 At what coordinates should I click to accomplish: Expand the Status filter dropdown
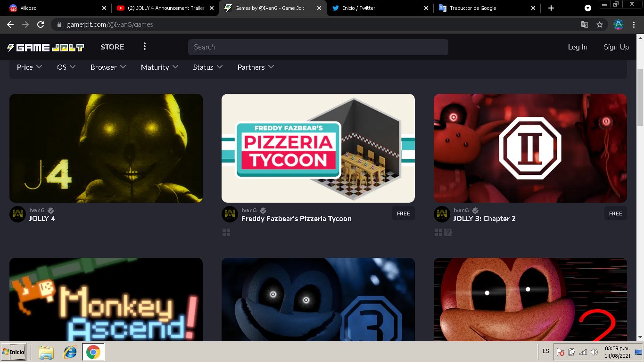point(207,67)
